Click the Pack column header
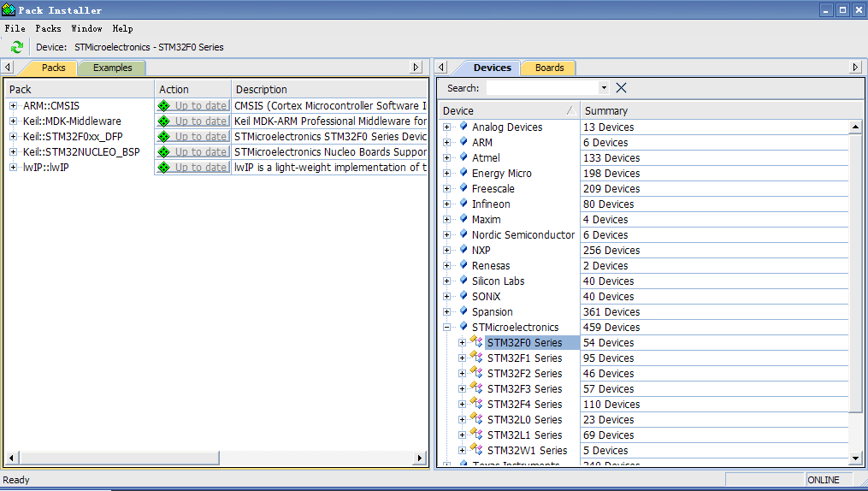This screenshot has height=491, width=868. (80, 89)
